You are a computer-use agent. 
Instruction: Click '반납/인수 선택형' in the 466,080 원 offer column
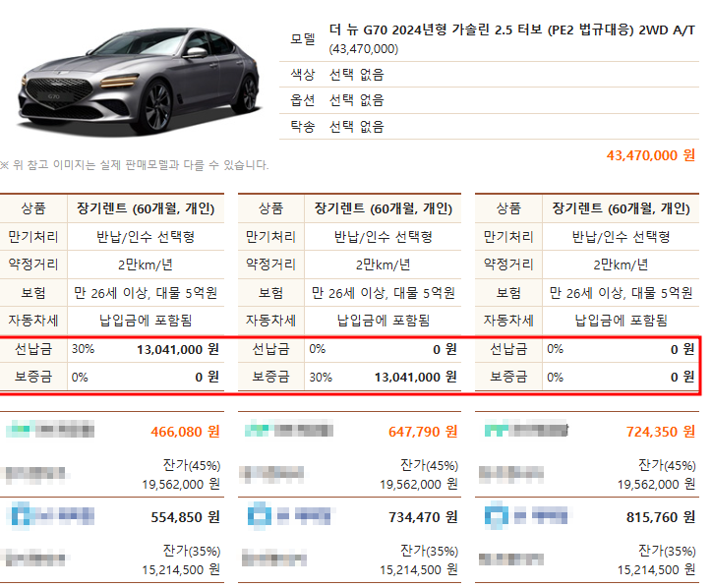tap(146, 237)
